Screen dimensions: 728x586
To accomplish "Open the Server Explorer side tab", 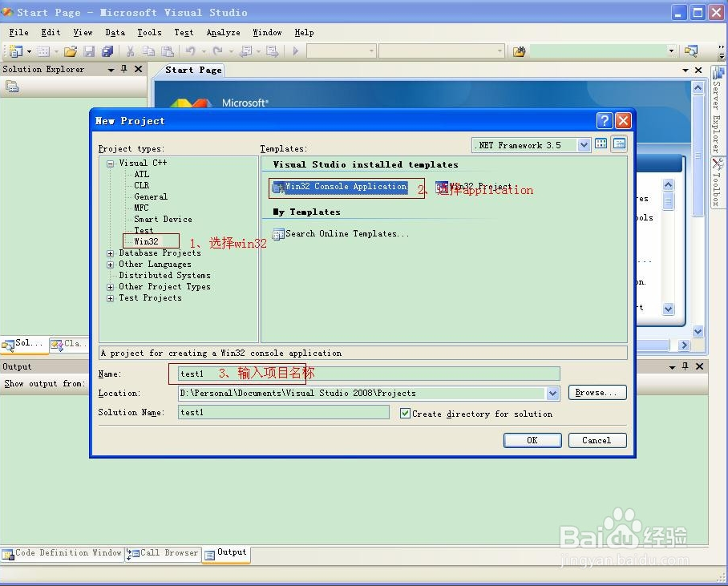I will (717, 110).
